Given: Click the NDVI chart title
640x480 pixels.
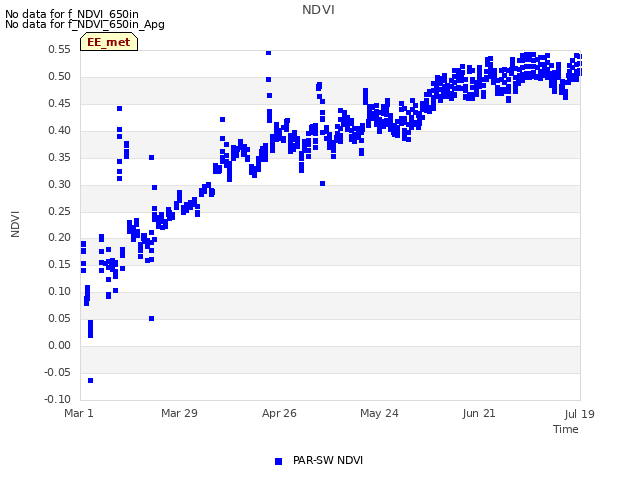Looking at the screenshot, I should point(318,10).
